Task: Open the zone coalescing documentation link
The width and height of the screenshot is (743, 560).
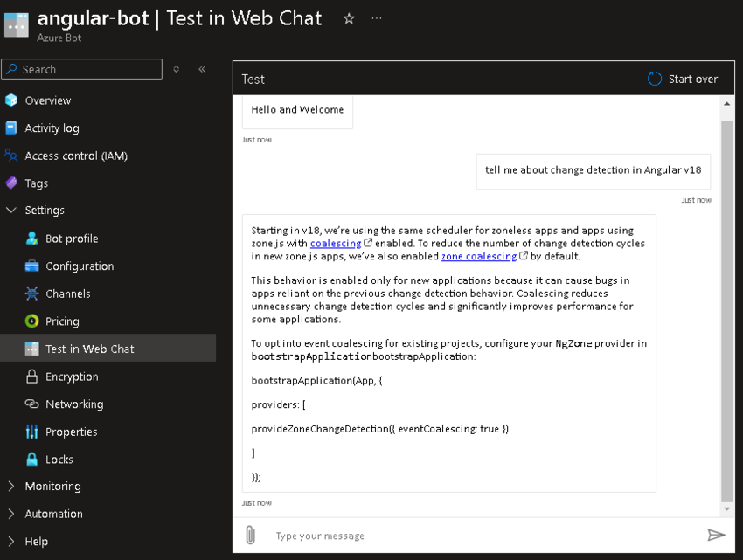Action: [x=479, y=256]
